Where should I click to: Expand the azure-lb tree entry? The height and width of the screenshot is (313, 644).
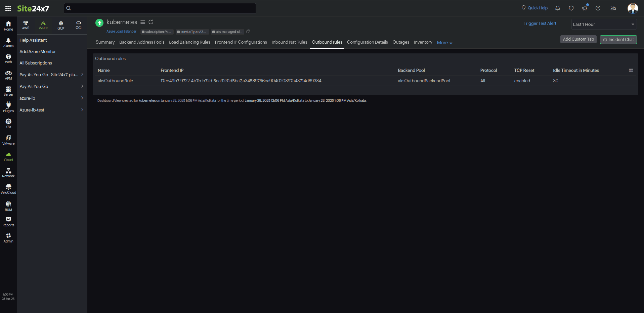(50, 98)
